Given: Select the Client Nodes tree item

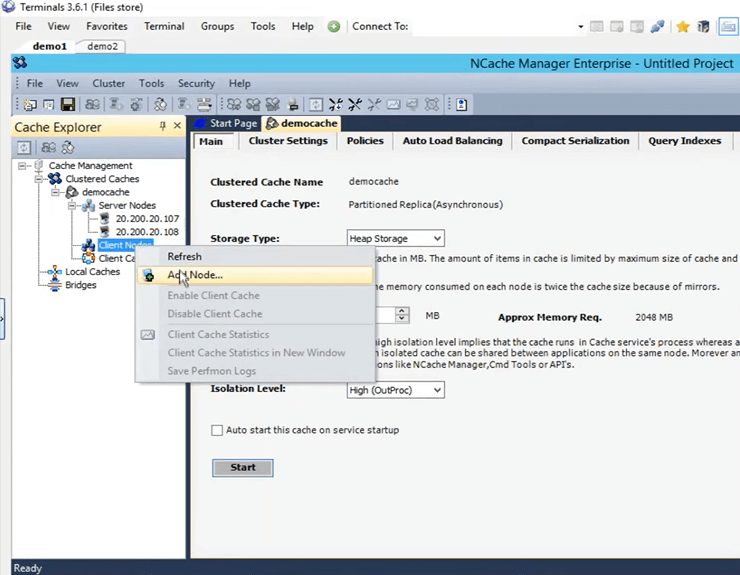Looking at the screenshot, I should [125, 245].
